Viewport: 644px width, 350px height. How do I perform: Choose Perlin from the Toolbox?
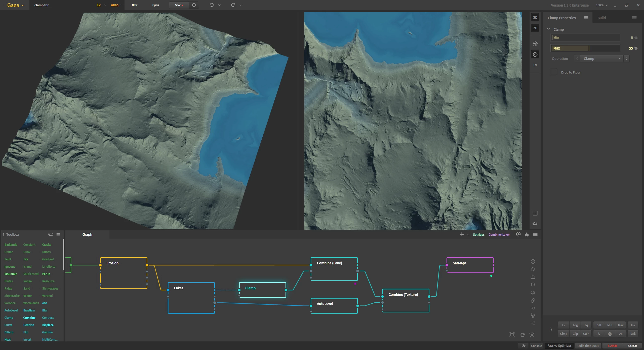coord(46,274)
